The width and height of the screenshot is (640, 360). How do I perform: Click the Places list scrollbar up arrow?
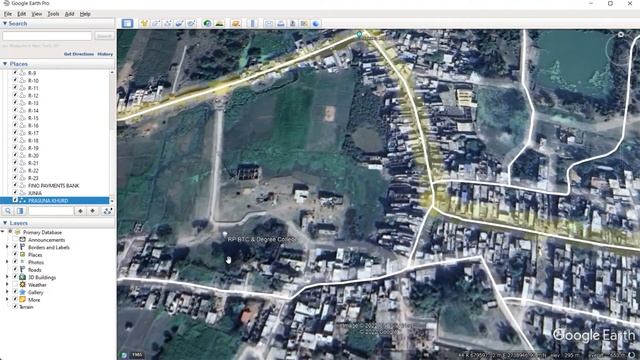coord(112,72)
